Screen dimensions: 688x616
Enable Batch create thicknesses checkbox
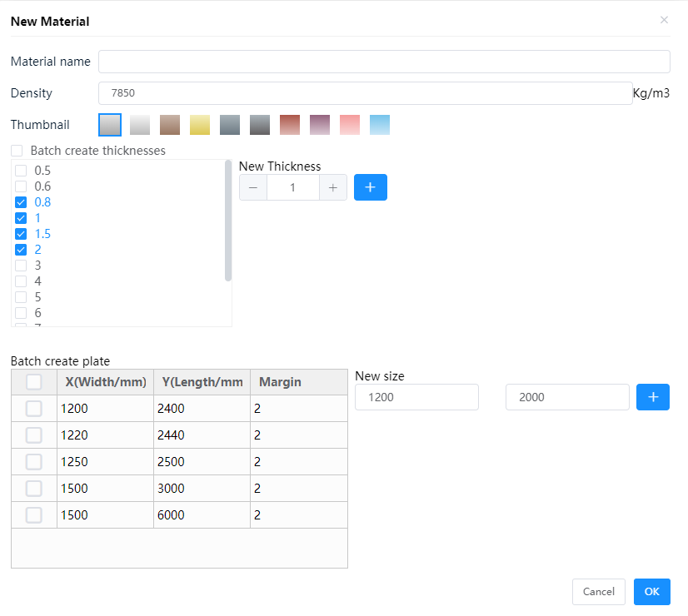coord(17,151)
